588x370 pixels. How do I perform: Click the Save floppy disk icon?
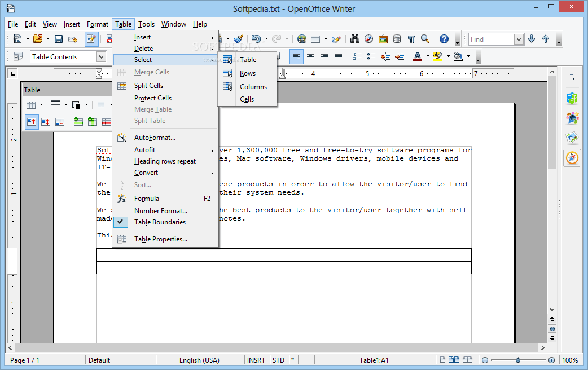(59, 39)
